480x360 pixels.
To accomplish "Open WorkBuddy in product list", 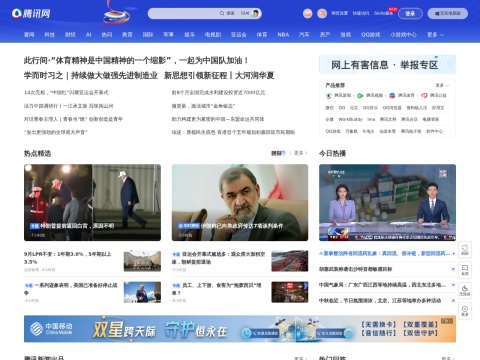I will [350, 119].
